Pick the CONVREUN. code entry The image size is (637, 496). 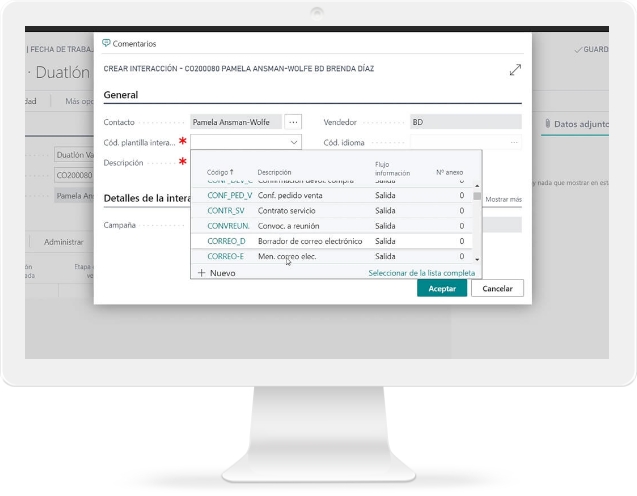pos(227,226)
